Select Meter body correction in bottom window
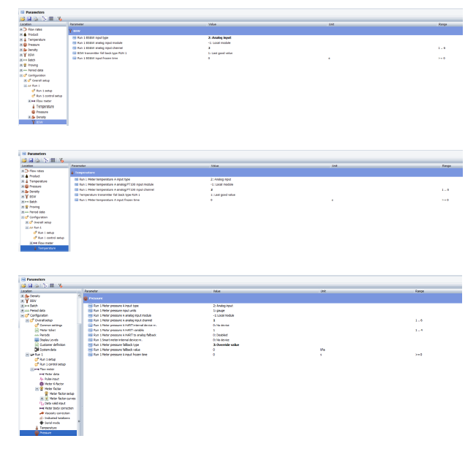 click(59, 408)
